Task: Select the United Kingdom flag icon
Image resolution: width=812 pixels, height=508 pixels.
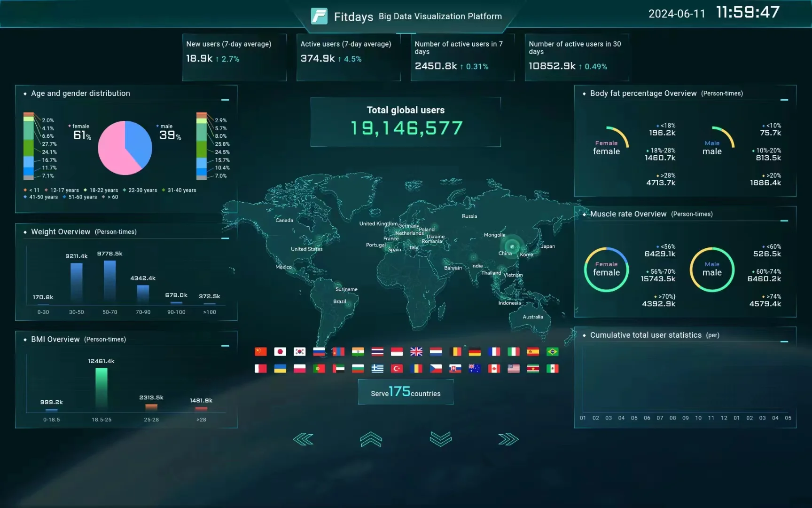Action: [416, 352]
